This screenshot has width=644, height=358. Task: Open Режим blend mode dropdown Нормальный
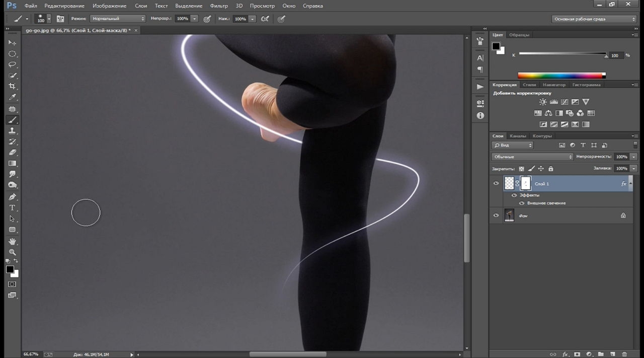pyautogui.click(x=118, y=19)
